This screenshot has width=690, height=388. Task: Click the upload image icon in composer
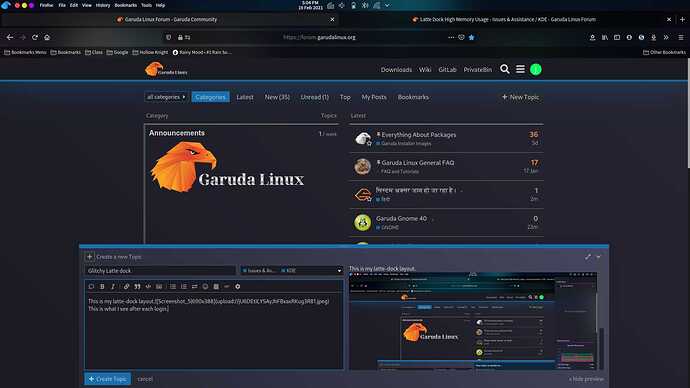159,286
